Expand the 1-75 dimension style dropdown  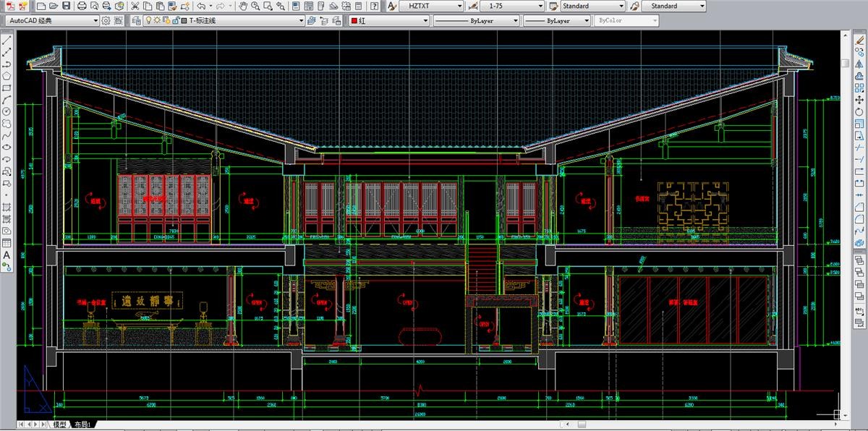pos(540,6)
